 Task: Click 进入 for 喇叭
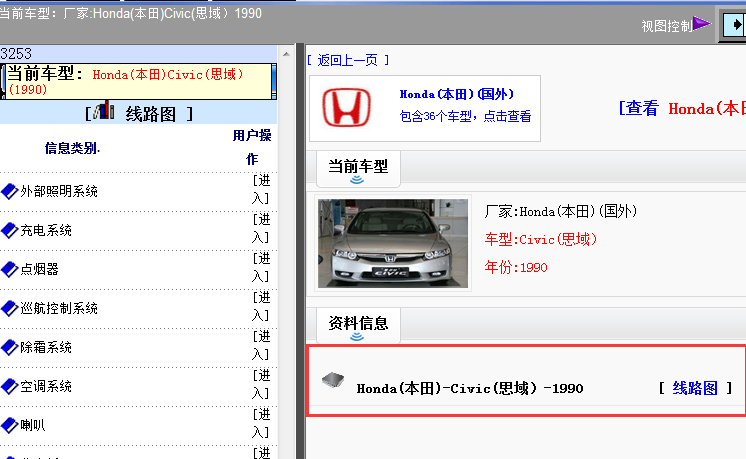261,423
